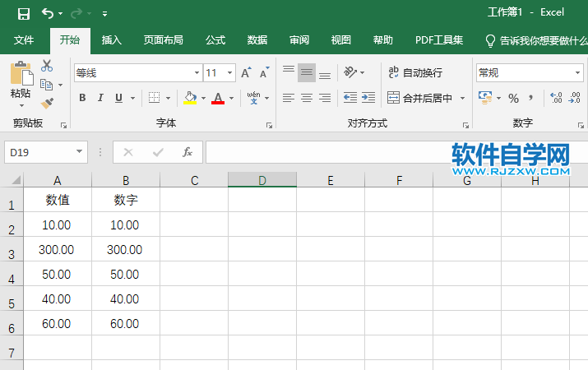This screenshot has width=588, height=370.
Task: Click the Percent Style icon
Action: 513,98
